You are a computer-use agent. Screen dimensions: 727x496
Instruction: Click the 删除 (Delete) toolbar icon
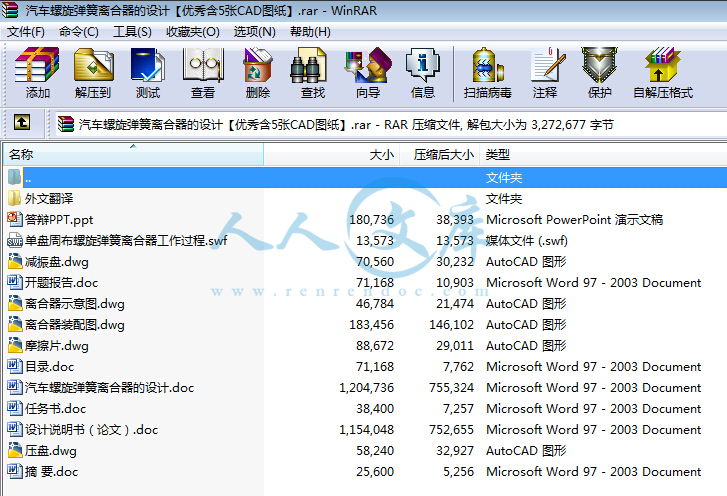coord(258,65)
